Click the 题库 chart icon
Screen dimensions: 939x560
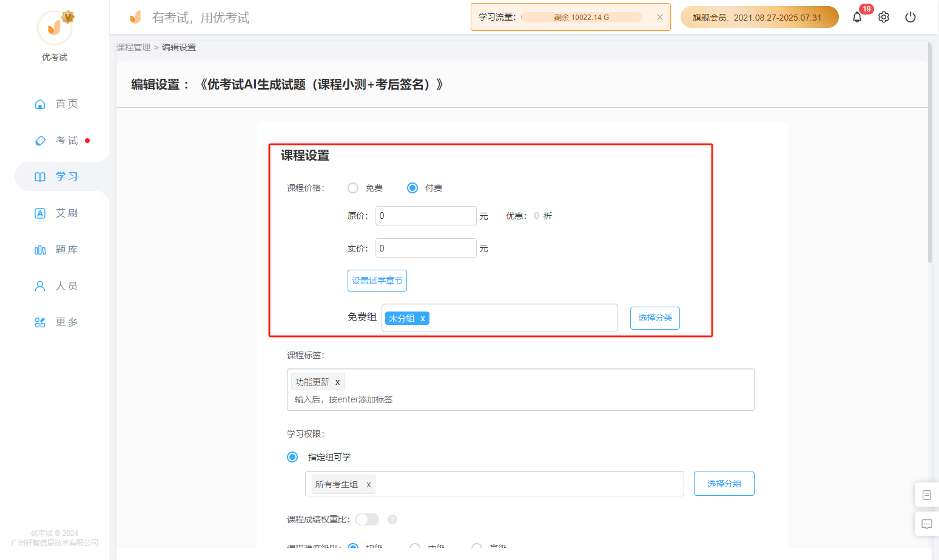(40, 250)
